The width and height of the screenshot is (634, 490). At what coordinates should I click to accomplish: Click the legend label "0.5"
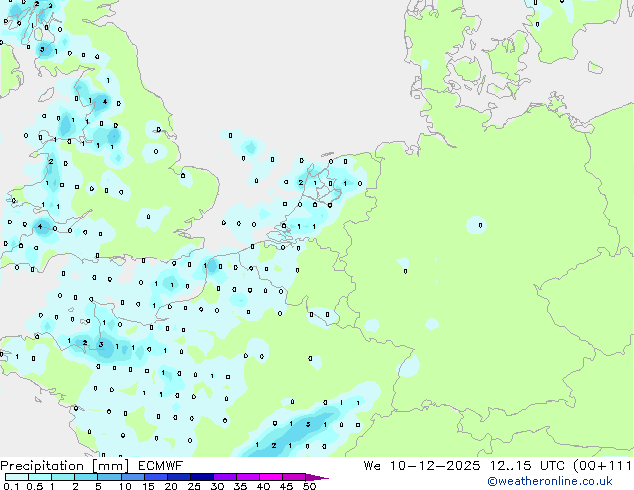35,486
